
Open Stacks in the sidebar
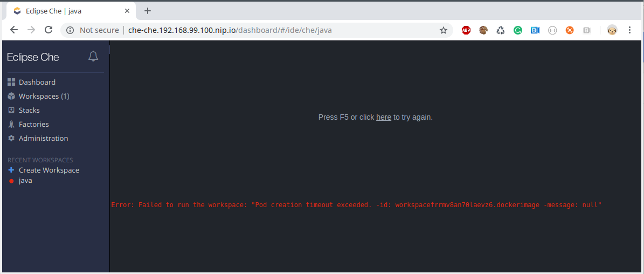29,110
